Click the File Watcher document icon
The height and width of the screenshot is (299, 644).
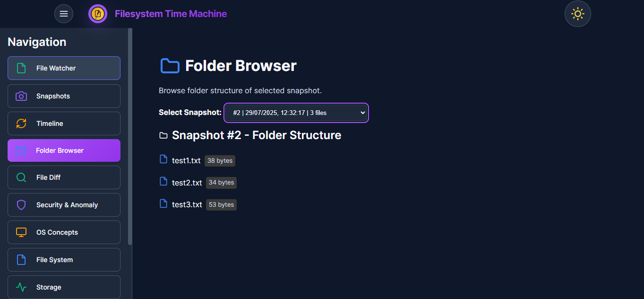pyautogui.click(x=21, y=68)
